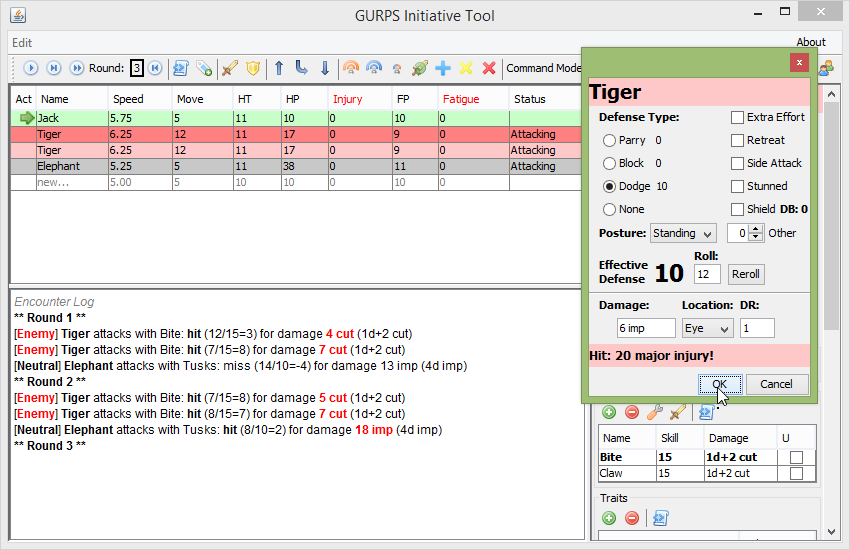Viewport: 850px width, 550px height.
Task: Click the red remove attack icon above Bite table
Action: point(632,412)
